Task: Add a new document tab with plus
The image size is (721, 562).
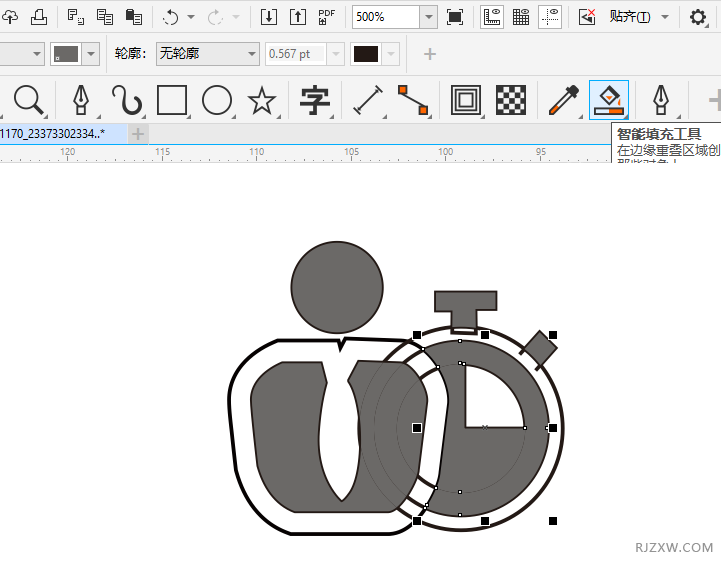Action: click(138, 133)
